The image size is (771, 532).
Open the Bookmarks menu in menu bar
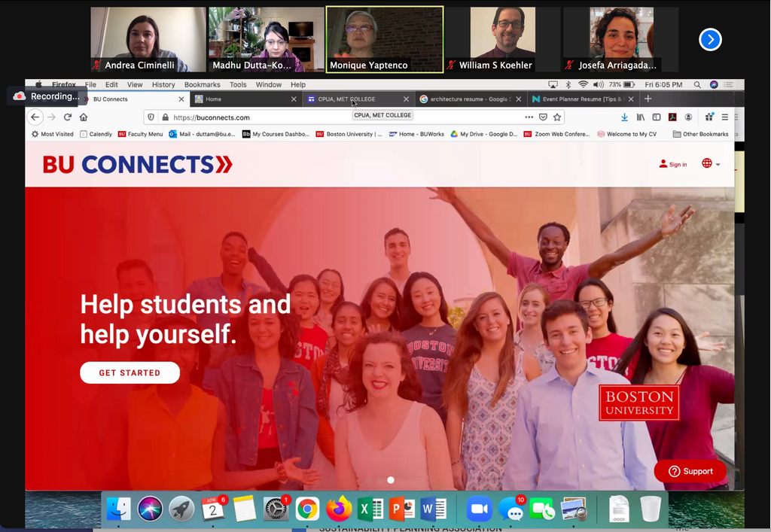point(202,85)
